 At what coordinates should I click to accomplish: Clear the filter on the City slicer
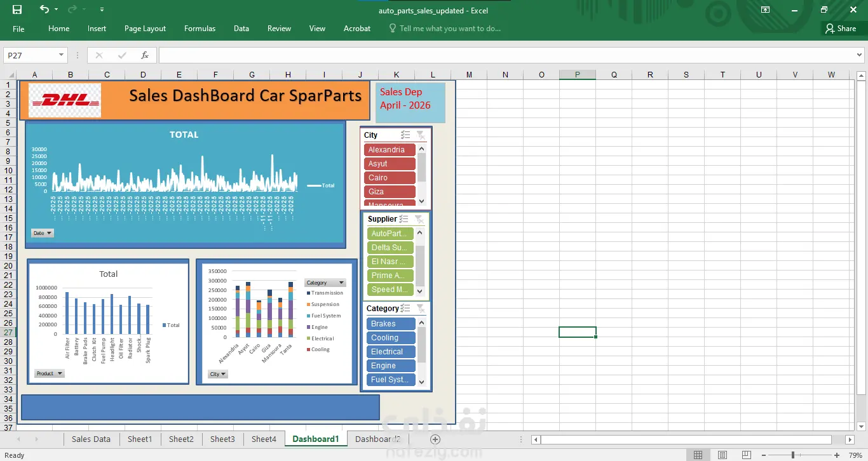(x=420, y=135)
